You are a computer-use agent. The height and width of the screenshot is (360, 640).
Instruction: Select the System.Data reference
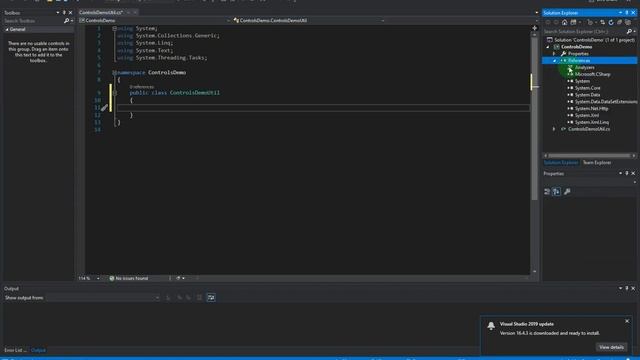[587, 95]
